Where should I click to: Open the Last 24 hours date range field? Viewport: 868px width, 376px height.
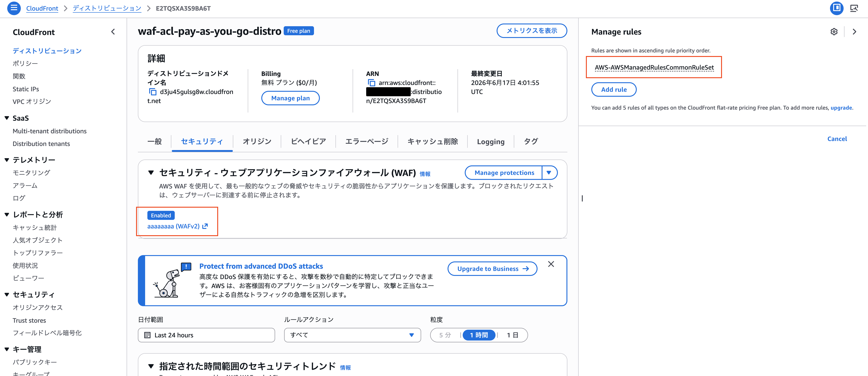click(x=206, y=335)
